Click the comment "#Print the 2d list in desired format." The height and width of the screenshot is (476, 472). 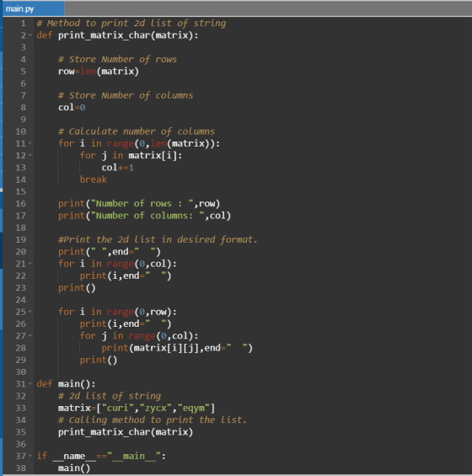[x=158, y=240]
